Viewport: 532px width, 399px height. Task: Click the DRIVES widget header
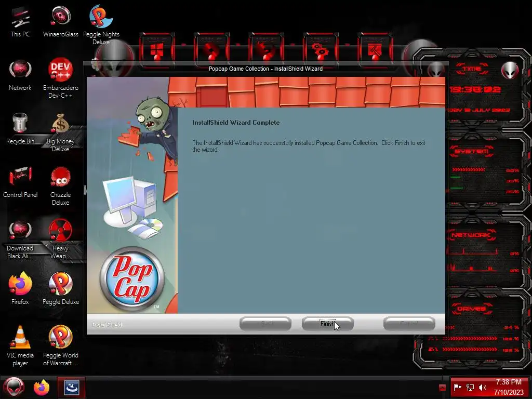pos(472,309)
